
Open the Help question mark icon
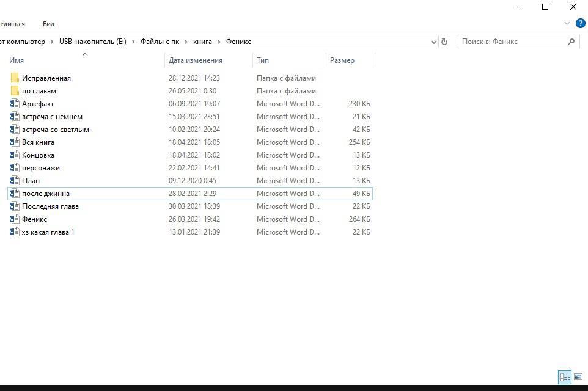pyautogui.click(x=580, y=23)
